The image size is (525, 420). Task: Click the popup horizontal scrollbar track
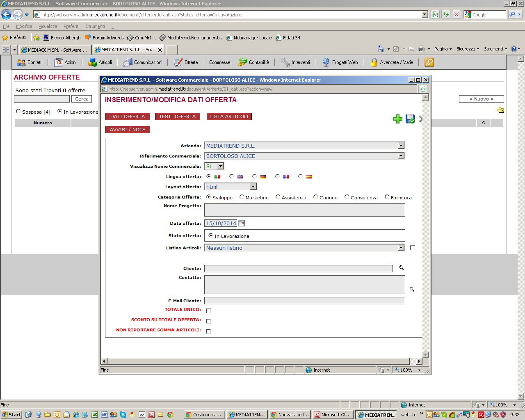258,361
